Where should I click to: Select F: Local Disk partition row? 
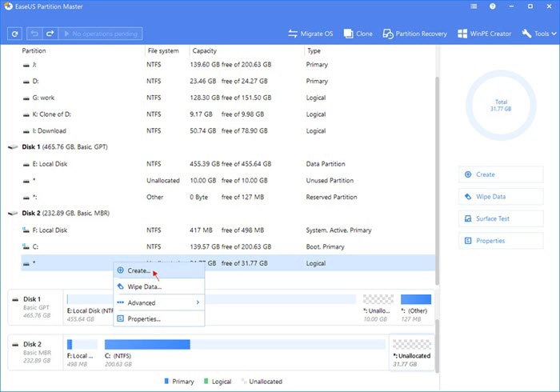(228, 230)
